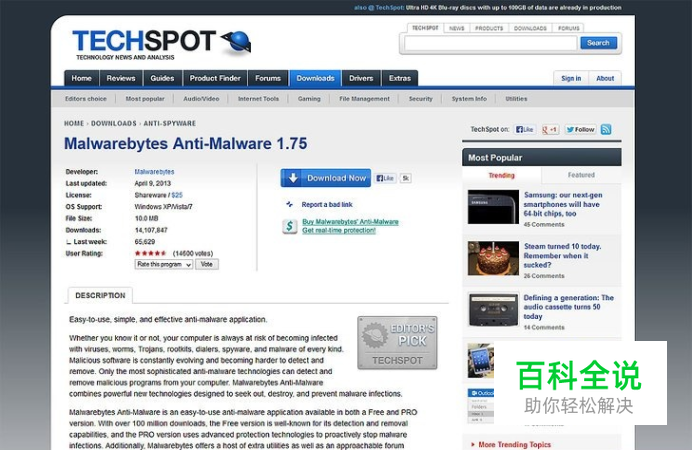This screenshot has width=692, height=450.
Task: Open the Samsung smartphone thumbnail
Action: 493,207
